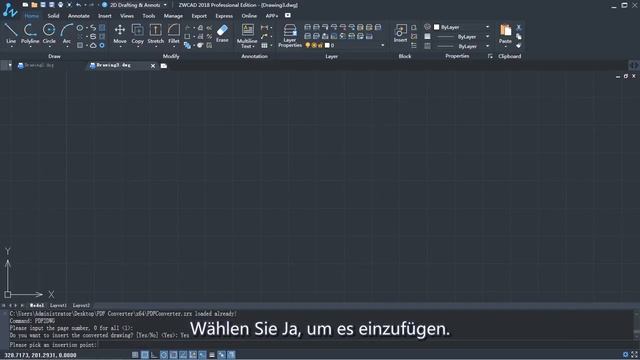This screenshot has width=640, height=360.
Task: Toggle Ortho mode in status bar
Action: click(x=154, y=355)
